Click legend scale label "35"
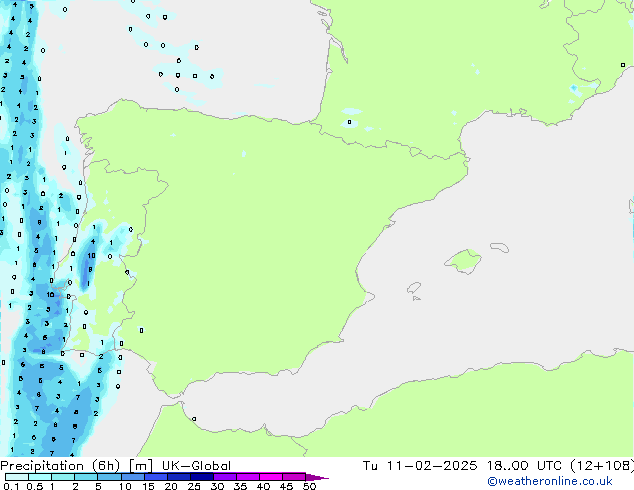The image size is (634, 490). (240, 486)
